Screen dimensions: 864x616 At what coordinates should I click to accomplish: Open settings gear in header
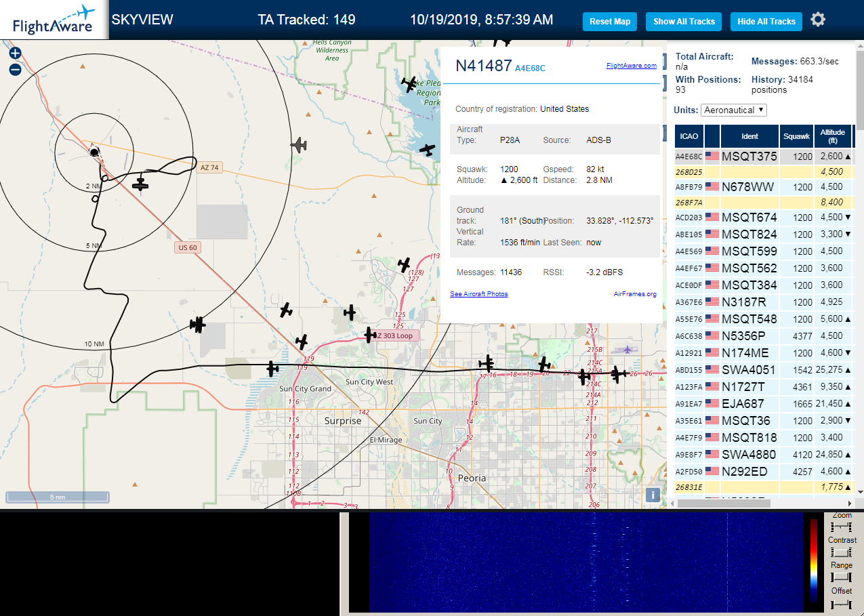[818, 20]
